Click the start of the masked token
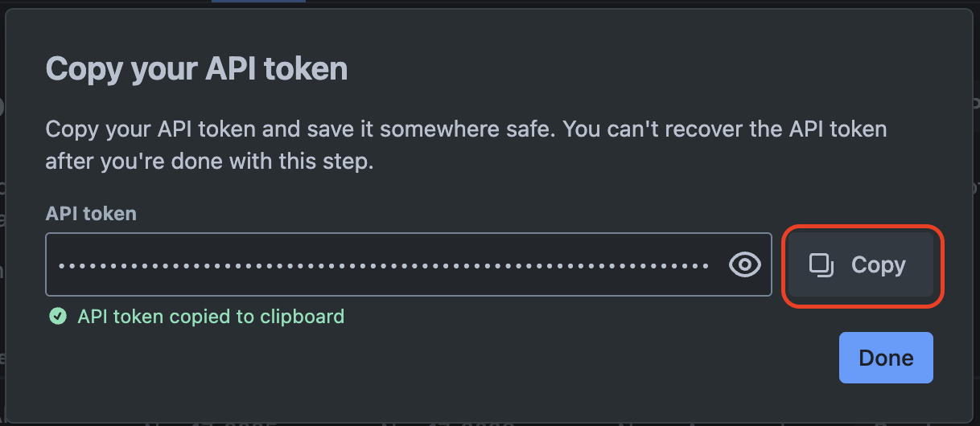 coord(63,264)
